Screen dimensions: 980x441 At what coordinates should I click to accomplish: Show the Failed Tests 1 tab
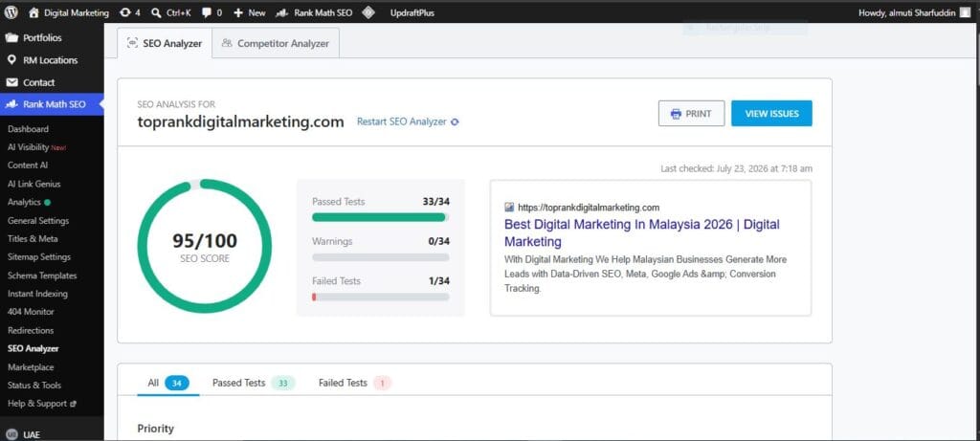(x=354, y=383)
